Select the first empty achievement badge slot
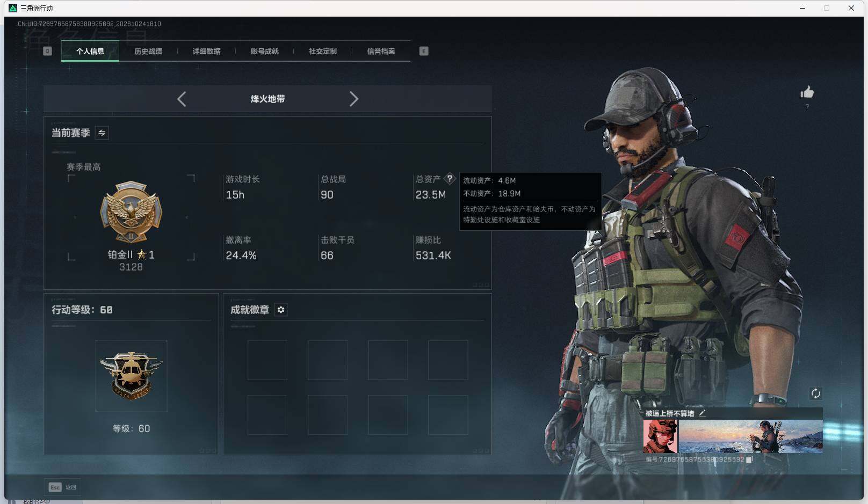This screenshot has height=504, width=868. tap(267, 360)
